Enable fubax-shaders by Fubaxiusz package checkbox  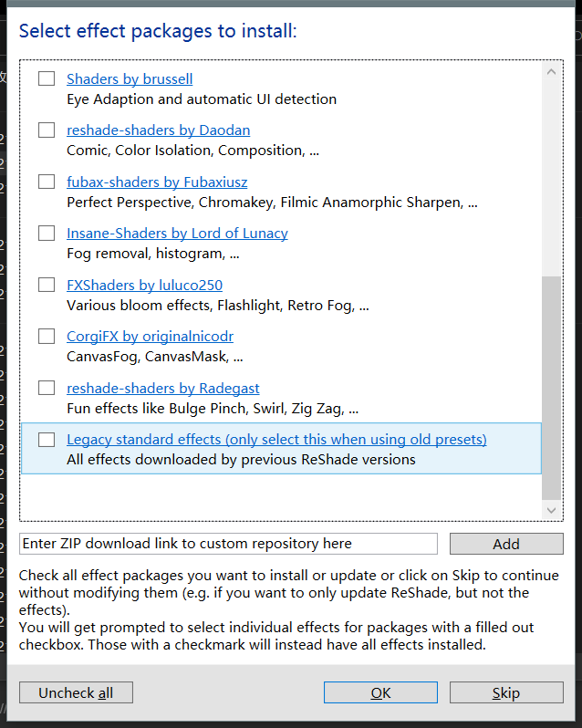[47, 182]
